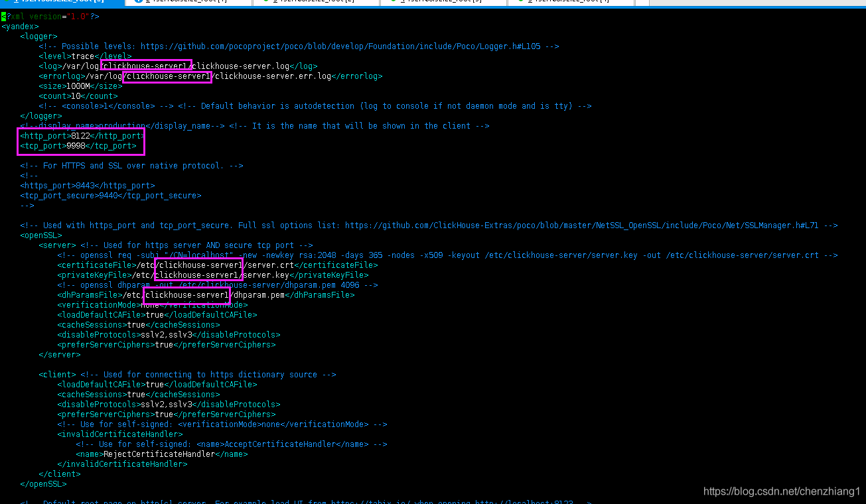Screen dimensions: 866x504
Task: Click disableProtocols line inside server block
Action: click(x=169, y=335)
